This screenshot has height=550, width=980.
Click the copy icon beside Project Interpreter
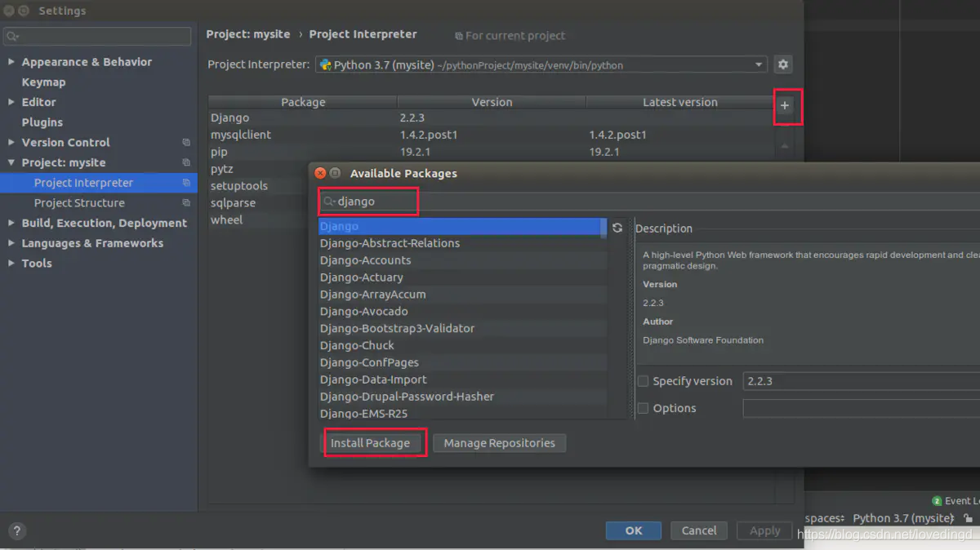[186, 183]
